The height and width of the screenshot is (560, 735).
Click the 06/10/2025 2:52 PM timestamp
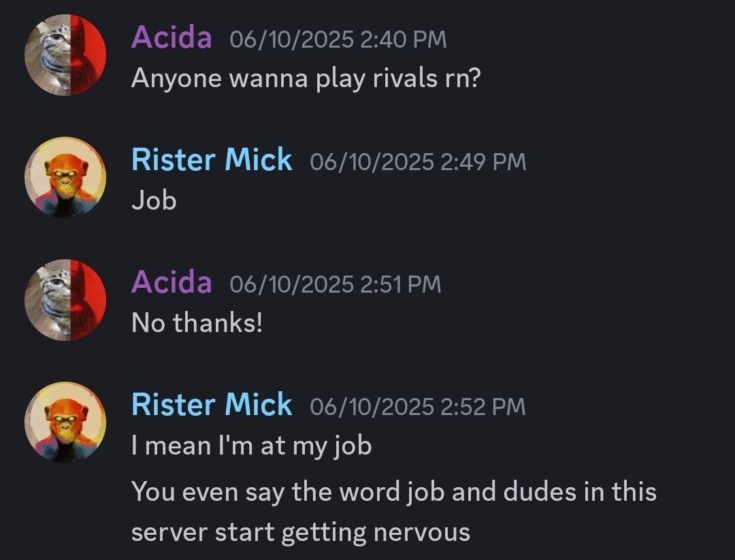click(418, 407)
